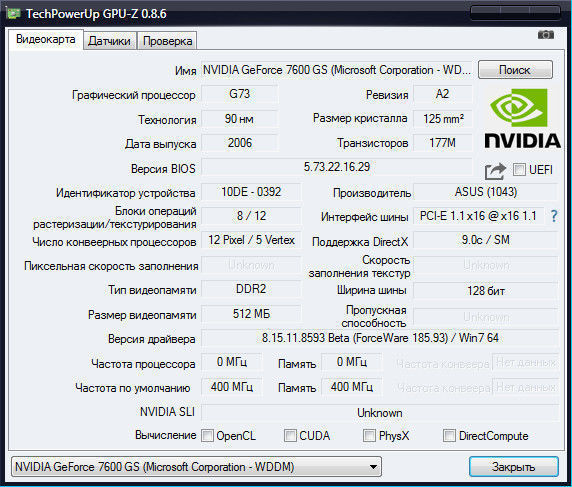
Task: Click the GPU-Z title bar app icon
Action: coord(13,14)
